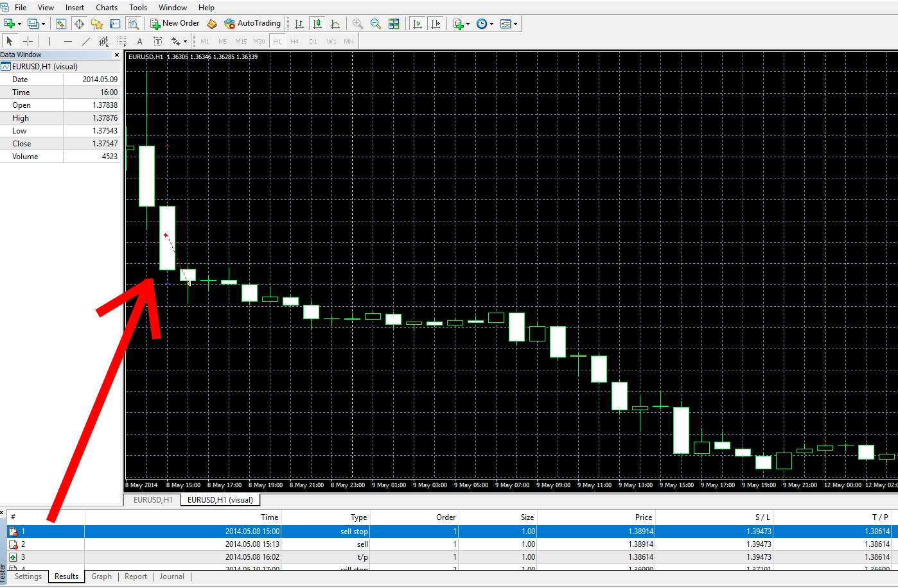
Task: Select the Text Label tool
Action: pyautogui.click(x=157, y=41)
